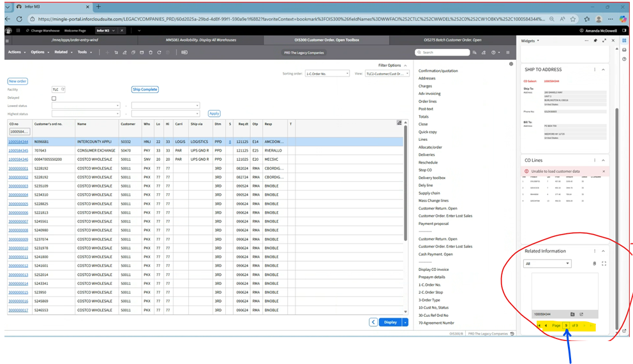
Task: Open the Related menu
Action: (63, 52)
